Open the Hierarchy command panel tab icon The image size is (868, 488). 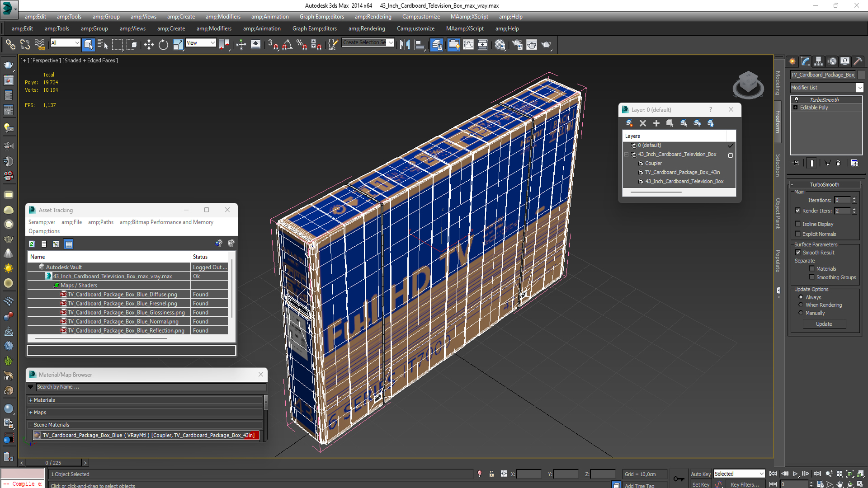coord(819,61)
